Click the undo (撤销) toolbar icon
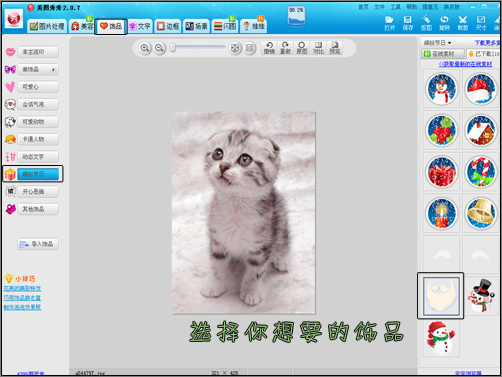502x377 pixels. pyautogui.click(x=269, y=48)
